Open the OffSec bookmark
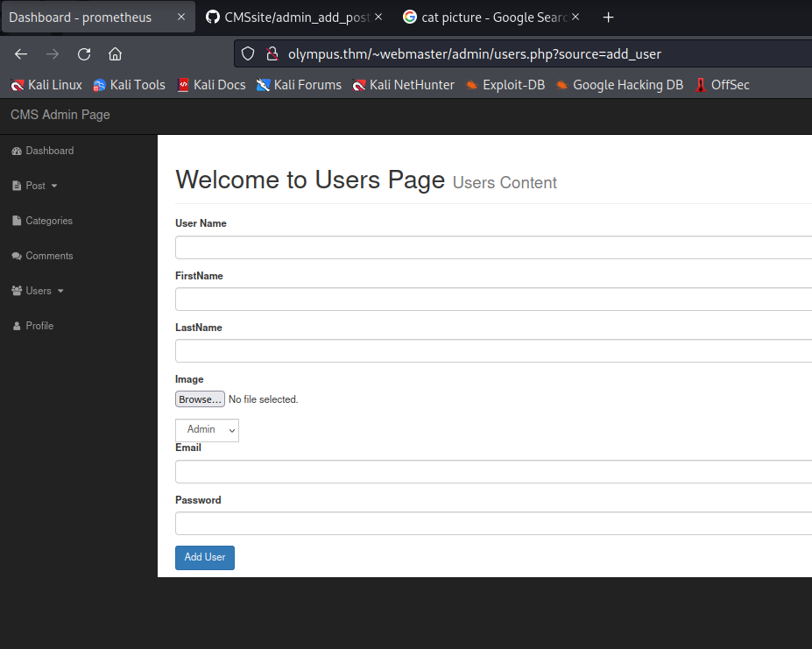Viewport: 812px width, 649px height. pyautogui.click(x=723, y=85)
